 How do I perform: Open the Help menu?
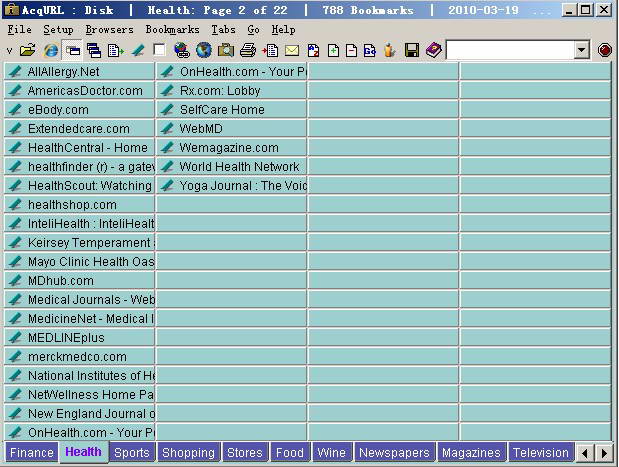point(283,30)
